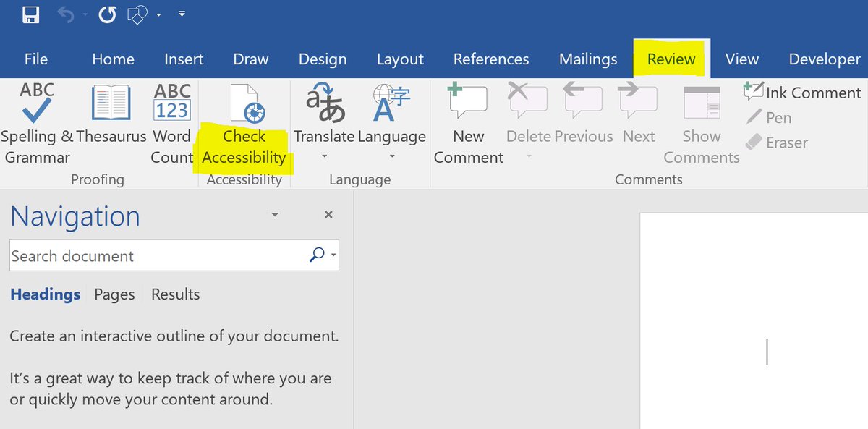
Task: Click Show Comments button
Action: (701, 124)
